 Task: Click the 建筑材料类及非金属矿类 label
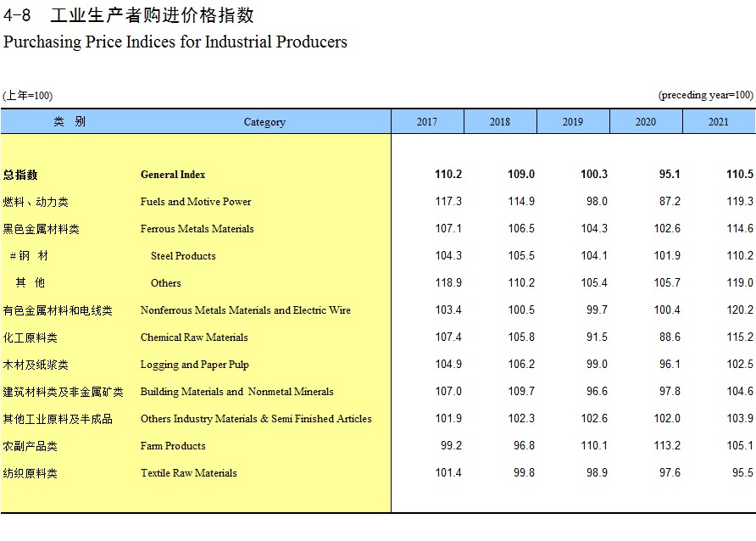(x=64, y=392)
